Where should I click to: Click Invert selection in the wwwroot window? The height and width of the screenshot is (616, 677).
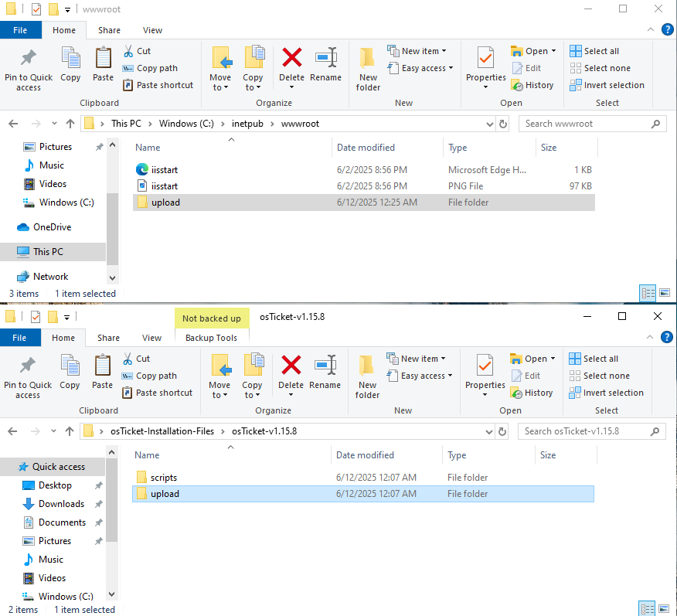click(x=607, y=85)
